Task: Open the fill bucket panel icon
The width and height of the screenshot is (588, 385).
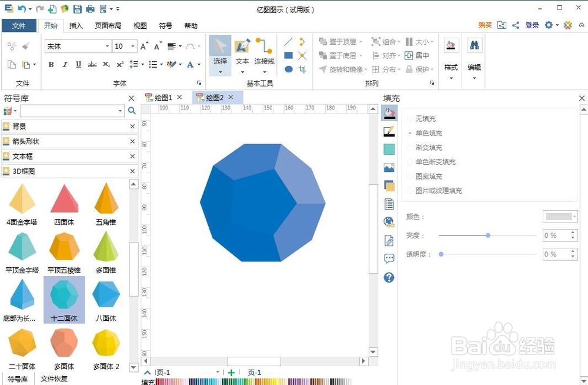Action: [389, 112]
